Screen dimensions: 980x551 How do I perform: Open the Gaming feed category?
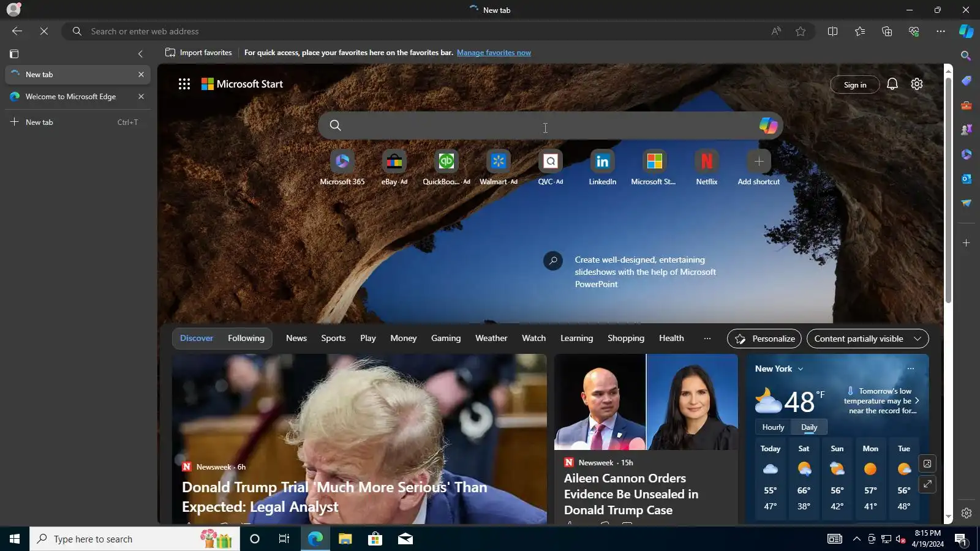446,338
